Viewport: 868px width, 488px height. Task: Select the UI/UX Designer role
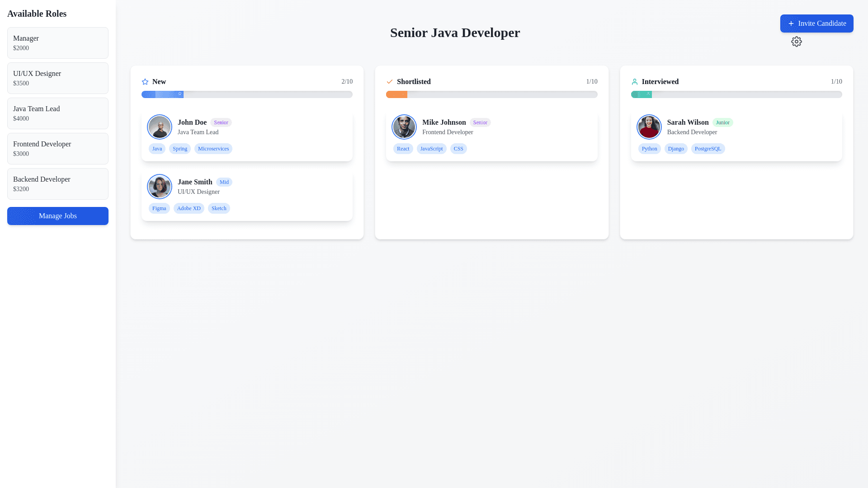coord(58,78)
